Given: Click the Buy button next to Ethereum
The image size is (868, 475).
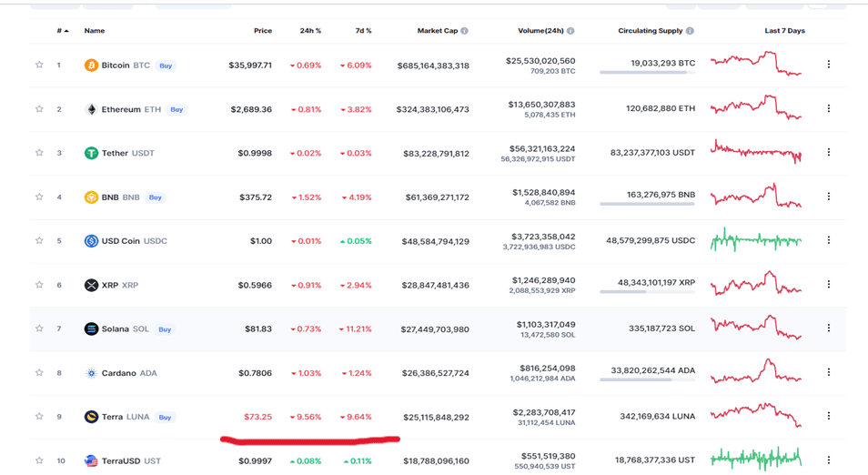Looking at the screenshot, I should pyautogui.click(x=177, y=109).
